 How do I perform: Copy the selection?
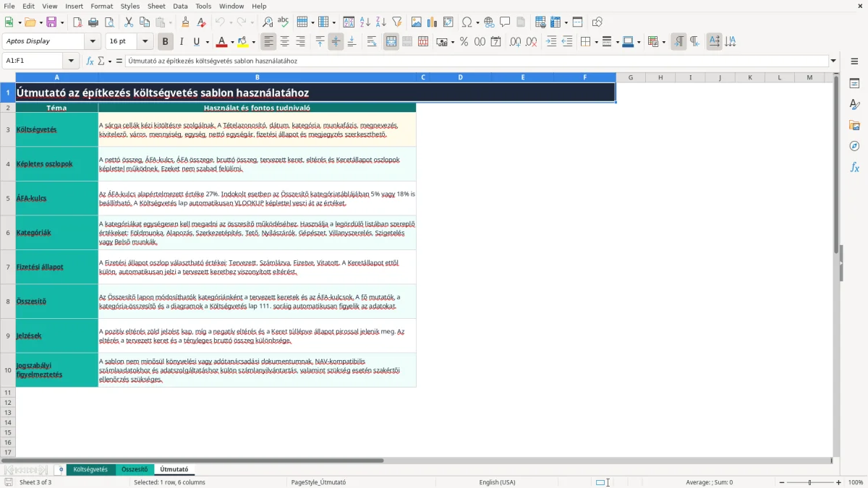point(145,22)
